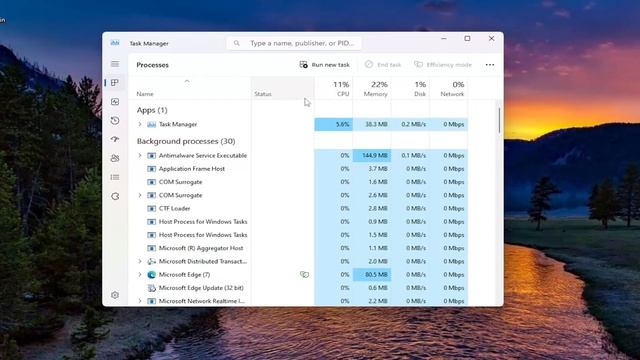Sort processes by Name column
640x360 pixels.
190,88
